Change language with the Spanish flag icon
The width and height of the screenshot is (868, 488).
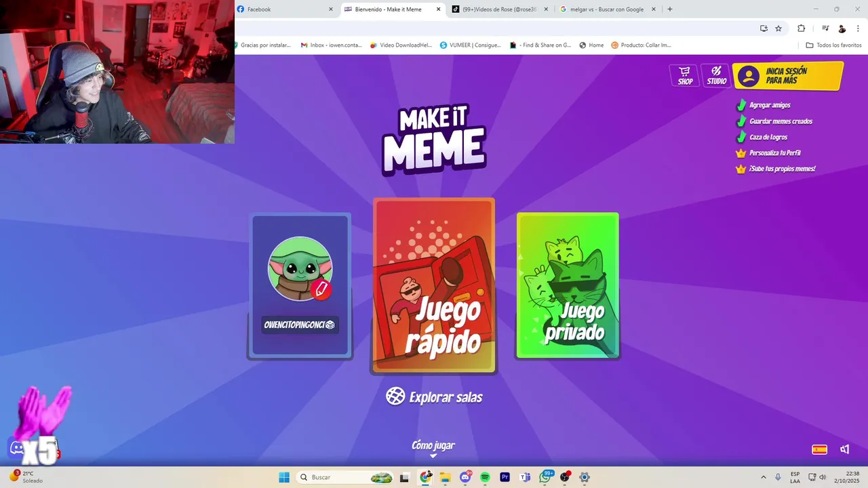point(819,449)
